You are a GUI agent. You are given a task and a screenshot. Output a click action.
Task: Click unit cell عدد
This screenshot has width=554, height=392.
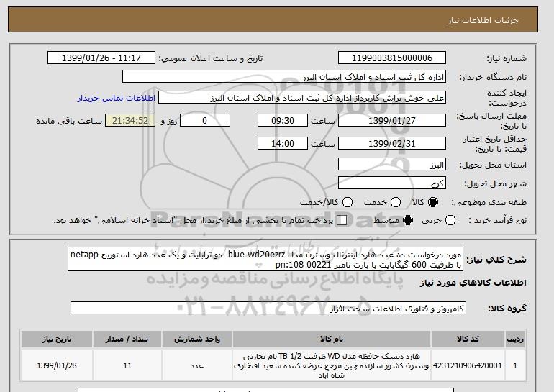pyautogui.click(x=197, y=365)
